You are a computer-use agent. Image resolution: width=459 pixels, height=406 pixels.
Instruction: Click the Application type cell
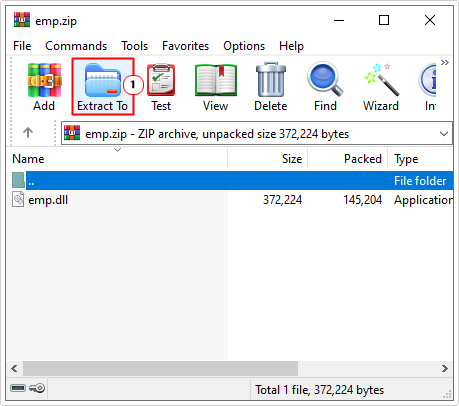(x=423, y=200)
